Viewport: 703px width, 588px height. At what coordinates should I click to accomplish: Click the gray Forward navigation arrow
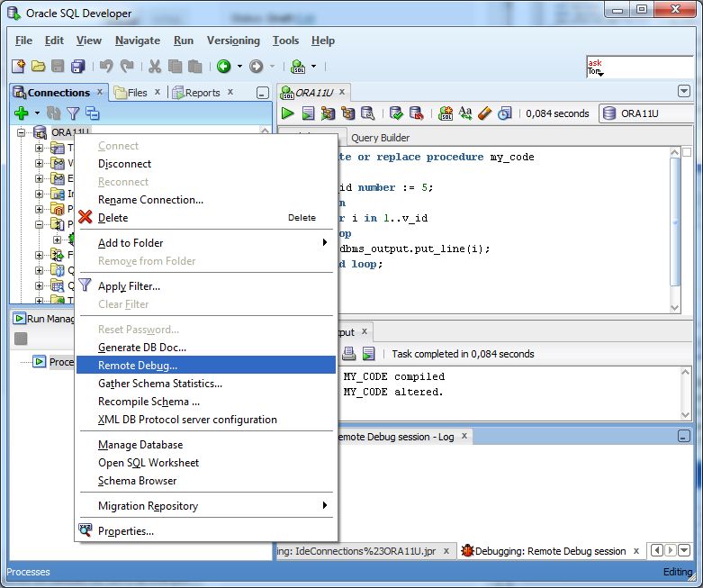point(256,67)
